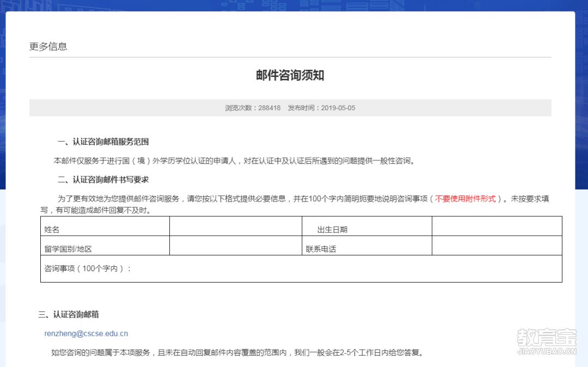Click the 咨询事项（100个字内） table cell

pyautogui.click(x=301, y=269)
